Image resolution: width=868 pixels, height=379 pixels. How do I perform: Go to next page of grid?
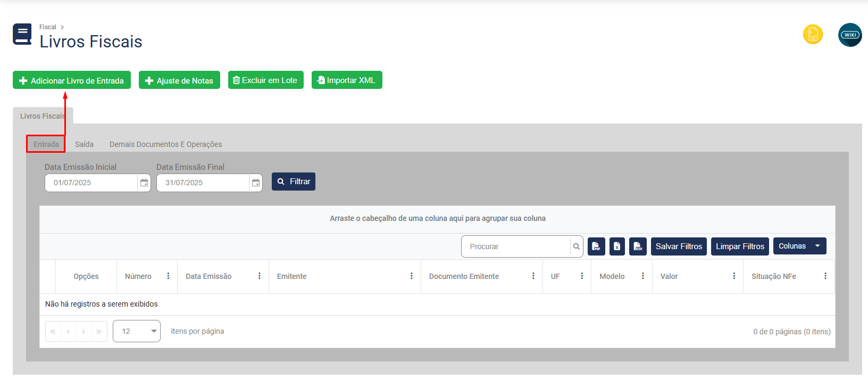coord(84,331)
